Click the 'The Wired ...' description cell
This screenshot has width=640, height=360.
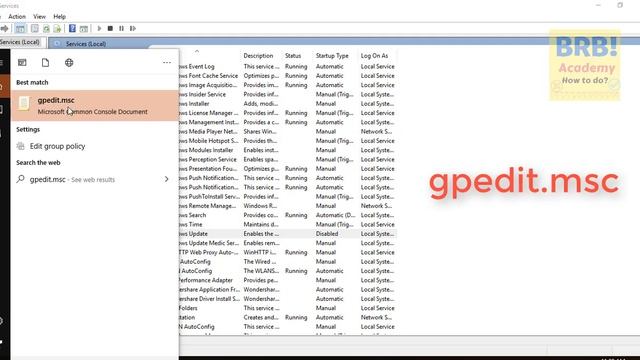(x=260, y=262)
